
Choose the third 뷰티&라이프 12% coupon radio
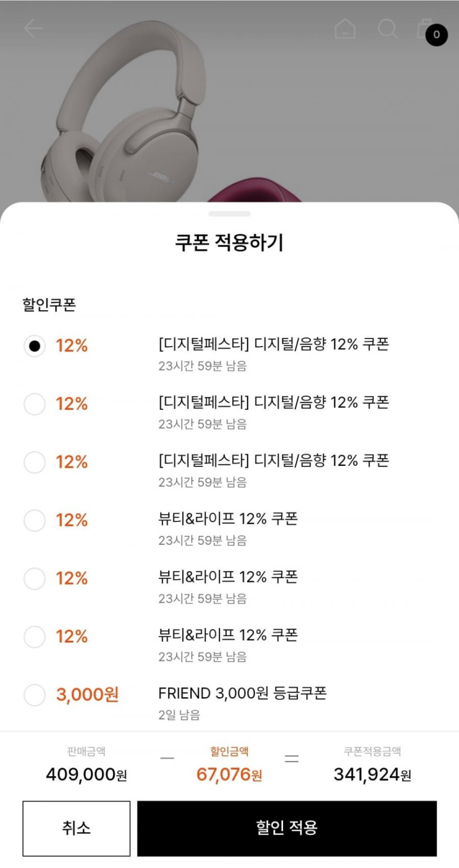[x=35, y=637]
